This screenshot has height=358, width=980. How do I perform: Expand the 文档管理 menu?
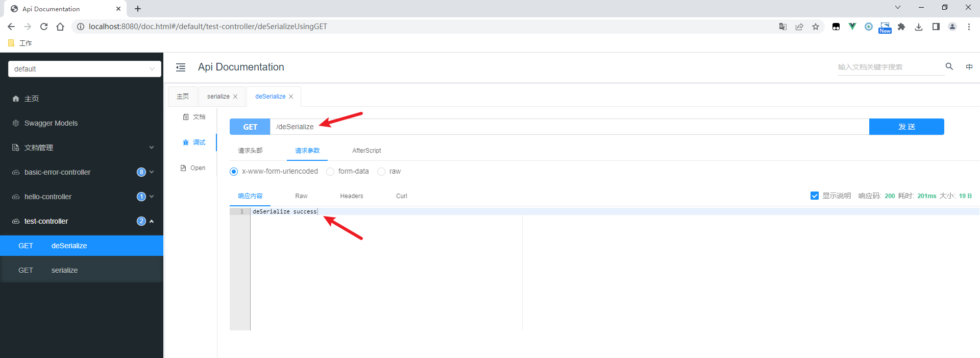[82, 148]
